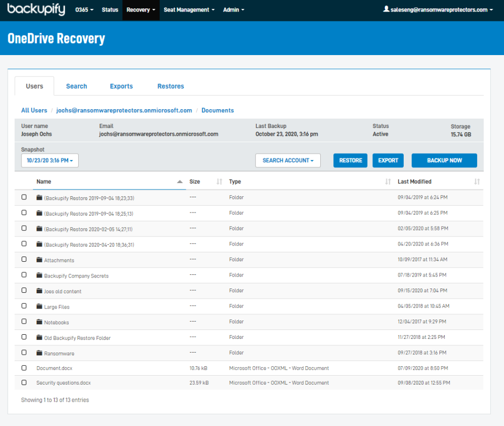
Task: Click the folder icon beside Ransomware
Action: tap(39, 353)
